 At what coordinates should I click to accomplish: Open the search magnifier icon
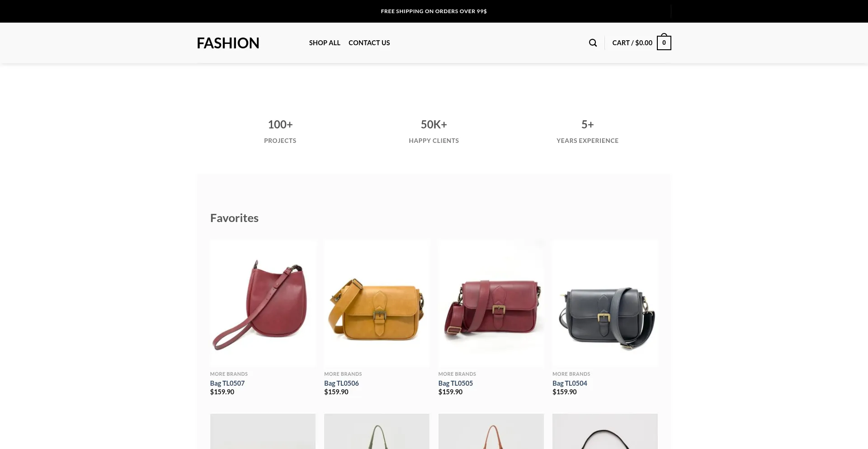click(x=593, y=43)
